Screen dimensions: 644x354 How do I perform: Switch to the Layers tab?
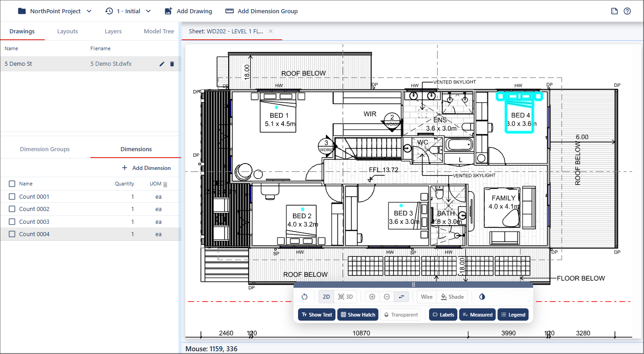[x=113, y=32]
